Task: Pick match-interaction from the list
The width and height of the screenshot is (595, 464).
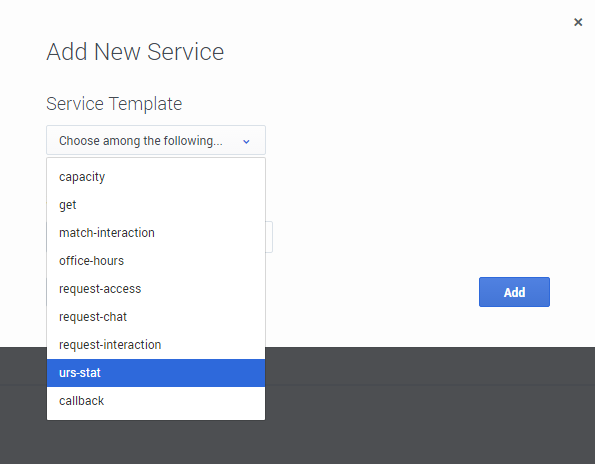Action: 156,233
